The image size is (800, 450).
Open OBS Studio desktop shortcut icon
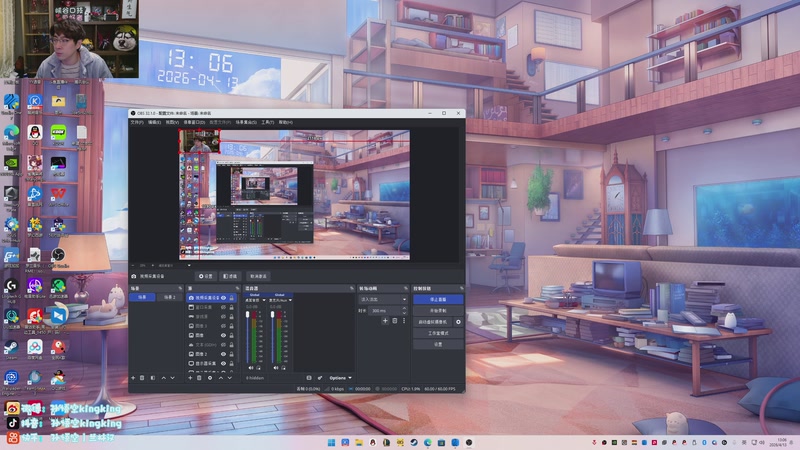(x=58, y=256)
